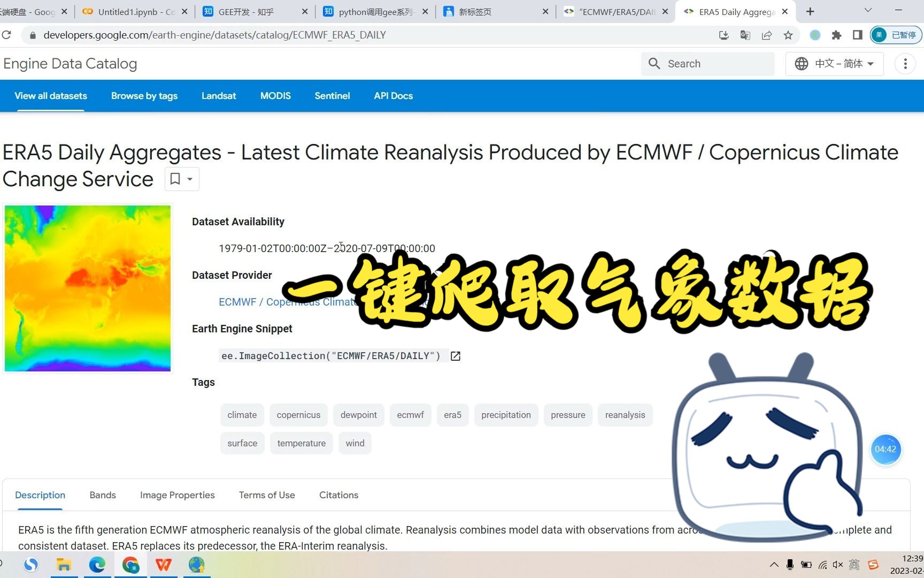Select the surface tag
Image resolution: width=924 pixels, height=578 pixels.
coord(242,443)
